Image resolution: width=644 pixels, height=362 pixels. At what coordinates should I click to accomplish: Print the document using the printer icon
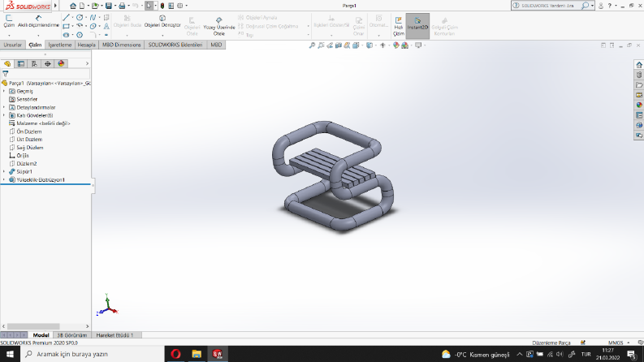click(122, 6)
